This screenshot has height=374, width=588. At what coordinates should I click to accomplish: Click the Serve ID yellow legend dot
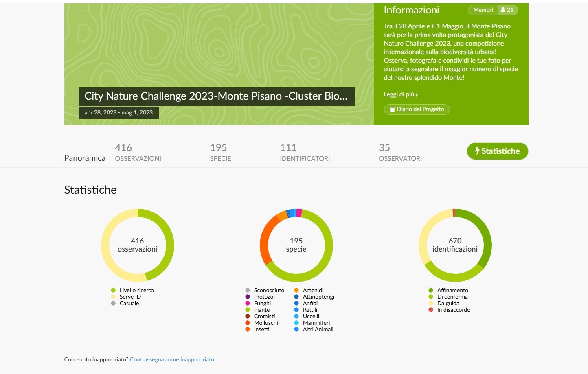pos(113,297)
